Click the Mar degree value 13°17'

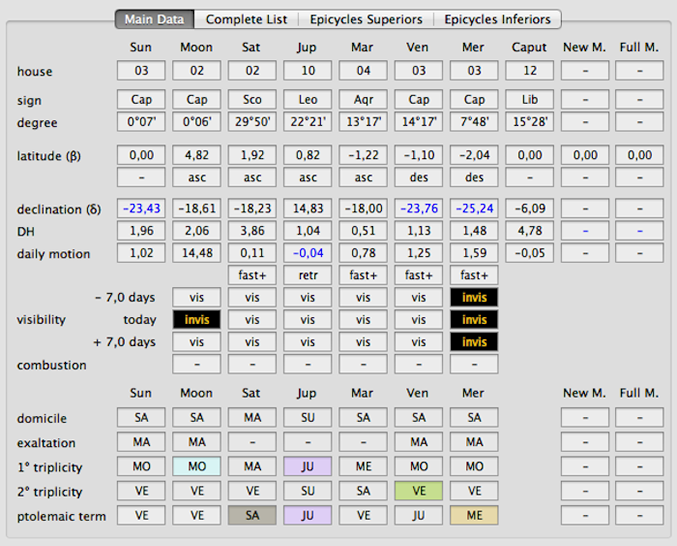coord(363,122)
